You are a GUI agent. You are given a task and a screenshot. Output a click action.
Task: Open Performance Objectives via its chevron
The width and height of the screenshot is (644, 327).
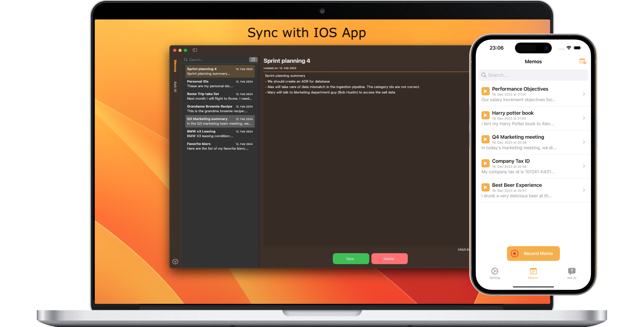584,94
